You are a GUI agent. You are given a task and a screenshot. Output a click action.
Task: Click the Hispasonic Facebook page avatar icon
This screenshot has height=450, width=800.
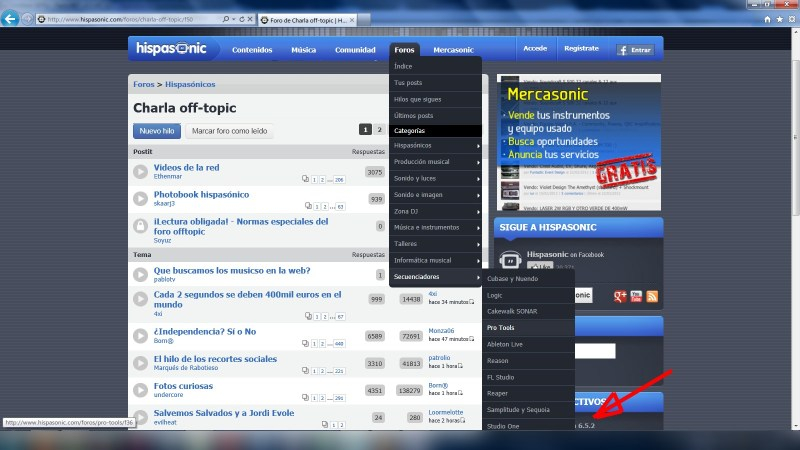point(510,260)
